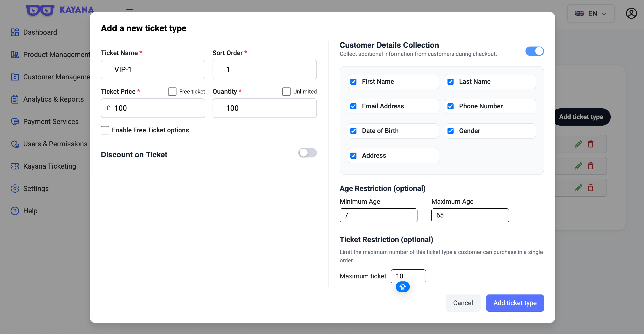
Task: Select Kayana Ticketing in sidebar
Action: click(x=50, y=166)
